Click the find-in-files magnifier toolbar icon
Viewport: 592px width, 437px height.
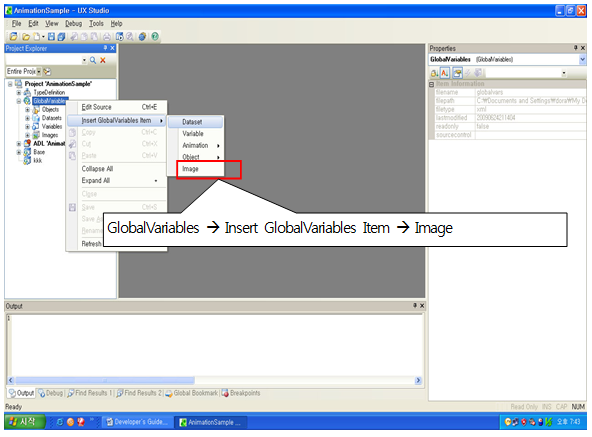pyautogui.click(x=130, y=37)
